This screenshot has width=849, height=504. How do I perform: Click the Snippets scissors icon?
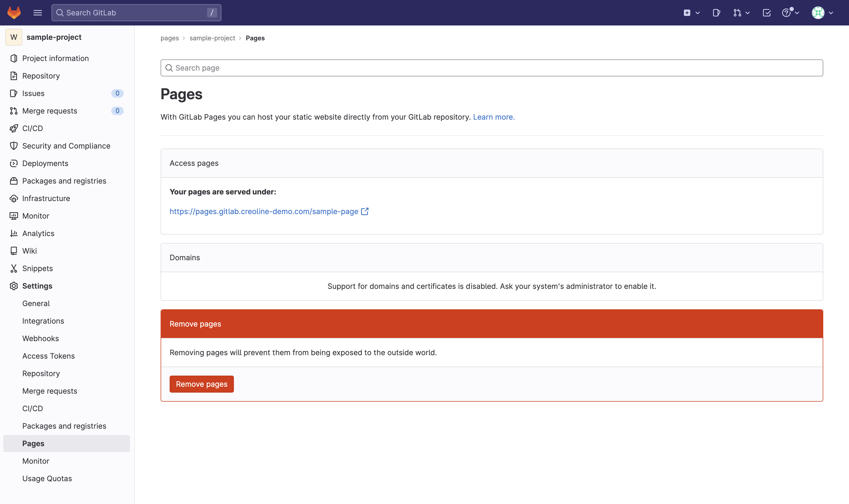click(14, 268)
